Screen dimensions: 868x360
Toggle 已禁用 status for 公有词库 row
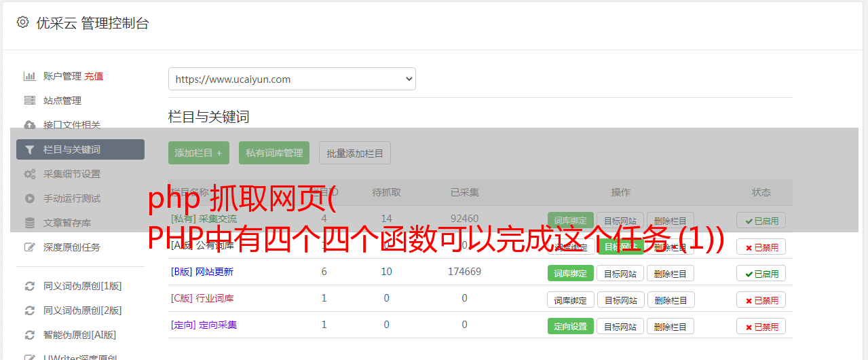pos(761,247)
